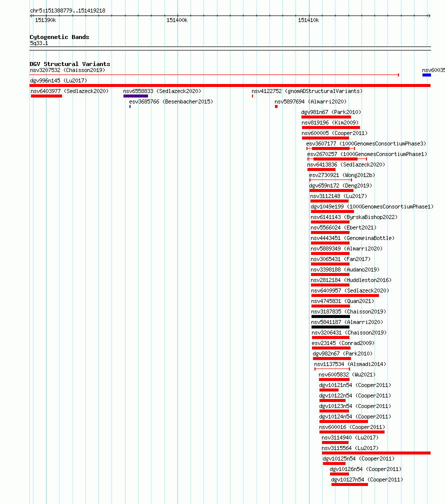This screenshot has height=504, width=445.
Task: Open dgv10124n54 (Cooper2011) label
Action: tap(355, 416)
